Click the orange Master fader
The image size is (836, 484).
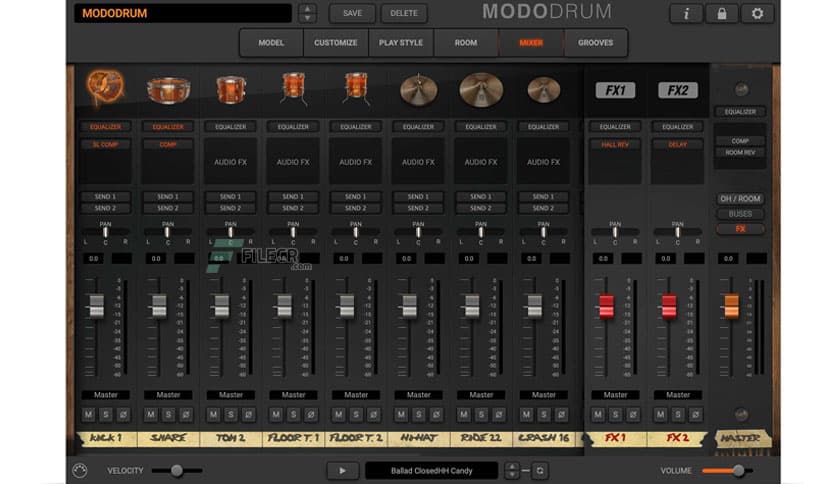[x=732, y=306]
